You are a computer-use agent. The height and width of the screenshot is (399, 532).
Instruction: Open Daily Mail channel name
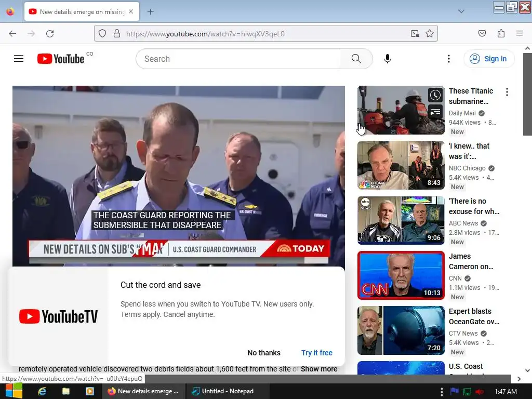pos(462,113)
